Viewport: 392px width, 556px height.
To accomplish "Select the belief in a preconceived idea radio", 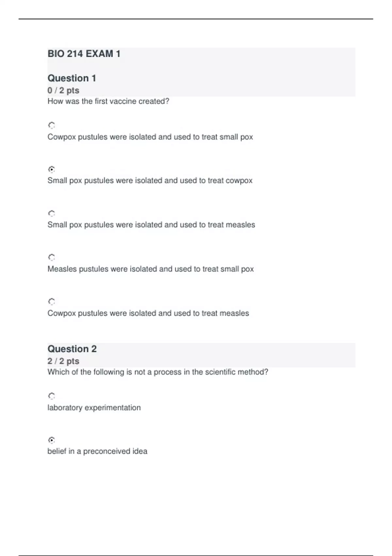I will 52,440.
